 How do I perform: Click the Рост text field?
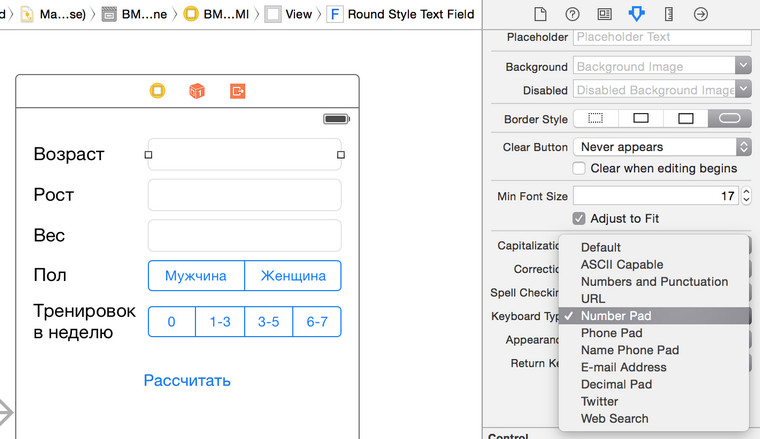tap(244, 195)
